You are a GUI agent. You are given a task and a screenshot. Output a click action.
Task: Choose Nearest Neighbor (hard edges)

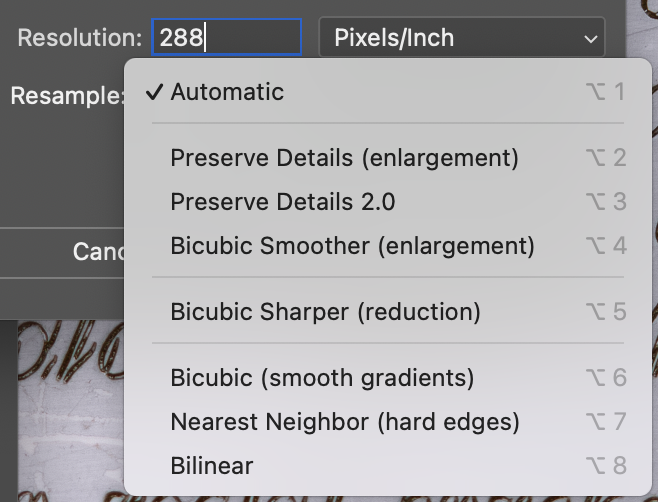(x=345, y=422)
